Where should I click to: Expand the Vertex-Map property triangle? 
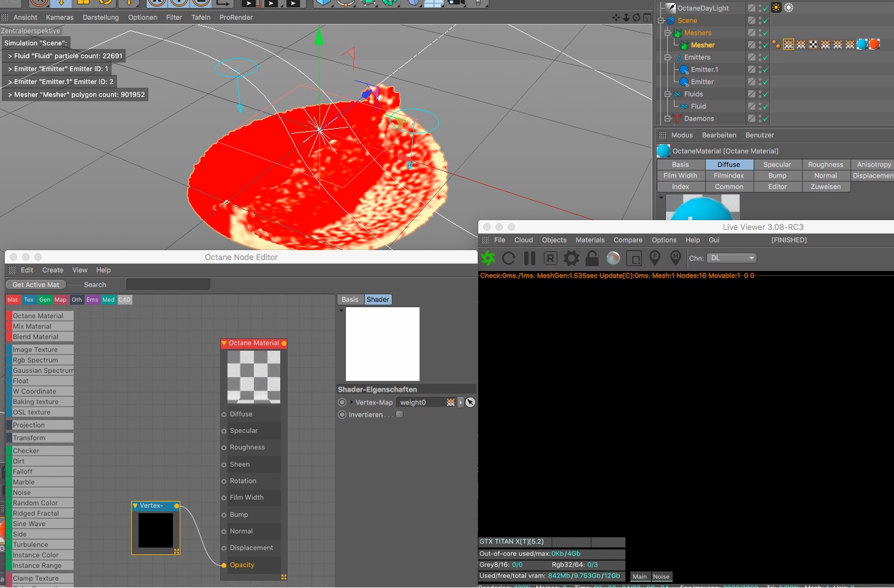(351, 403)
